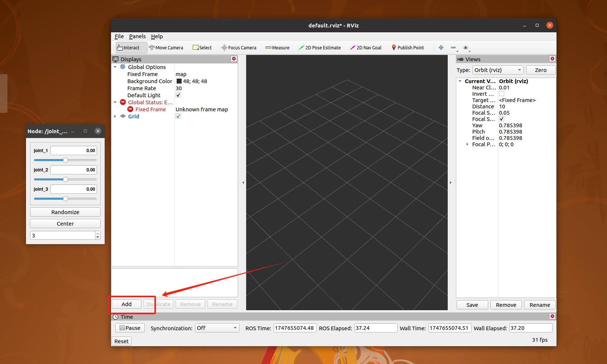Open the view Type Orbit dropdown
This screenshot has width=607, height=364.
pos(498,70)
